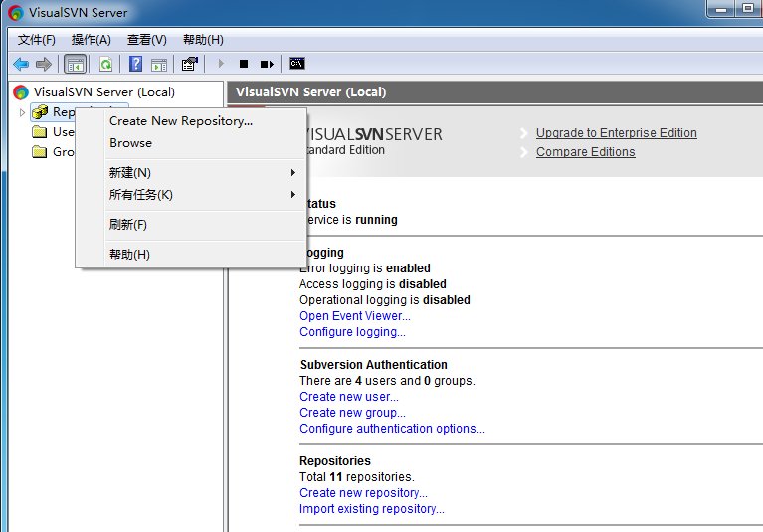Viewport: 763px width, 532px height.
Task: Open Help via the question mark icon
Action: (135, 64)
